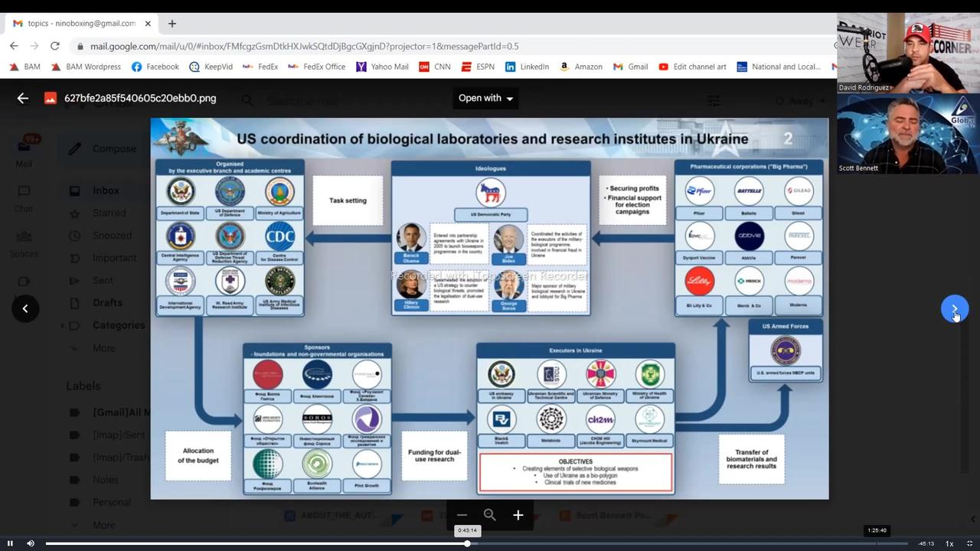This screenshot has height=551, width=980.
Task: Open the Personal label
Action: (x=111, y=502)
